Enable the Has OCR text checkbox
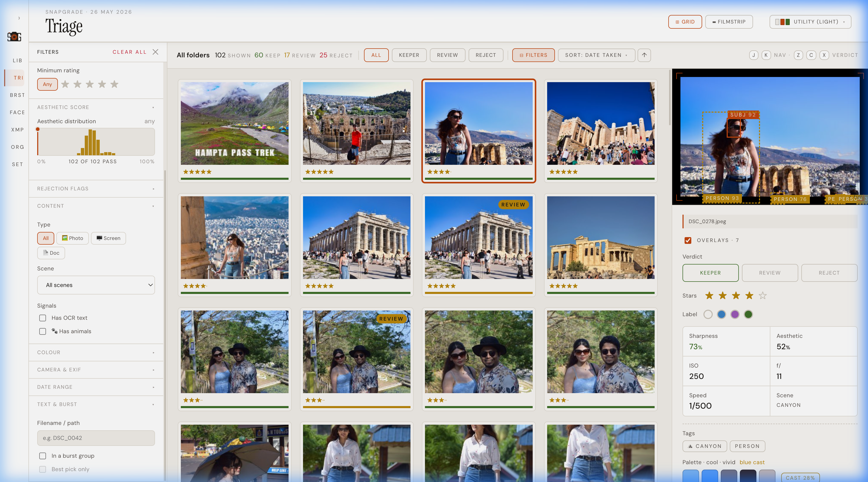Image resolution: width=868 pixels, height=482 pixels. pyautogui.click(x=42, y=318)
